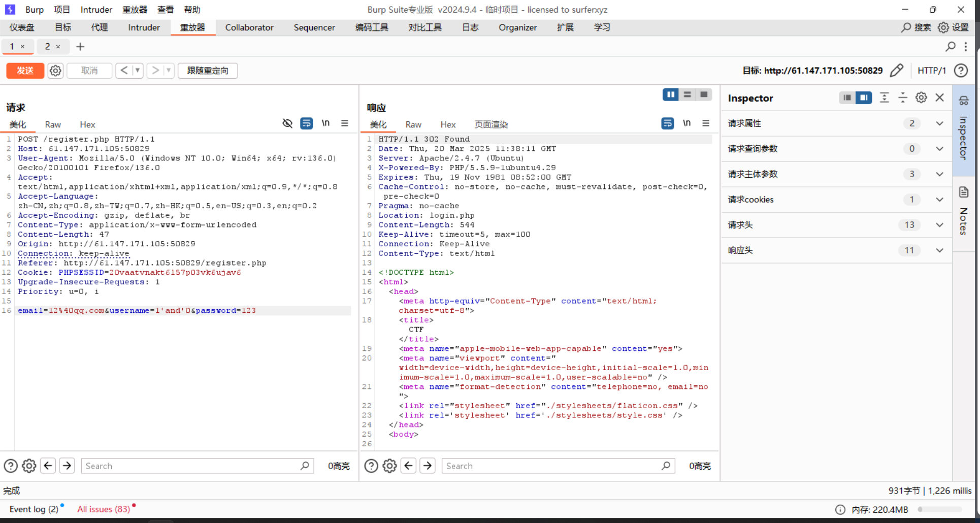Collapse all Inspector sections icon
This screenshot has width=980, height=523.
pos(903,97)
